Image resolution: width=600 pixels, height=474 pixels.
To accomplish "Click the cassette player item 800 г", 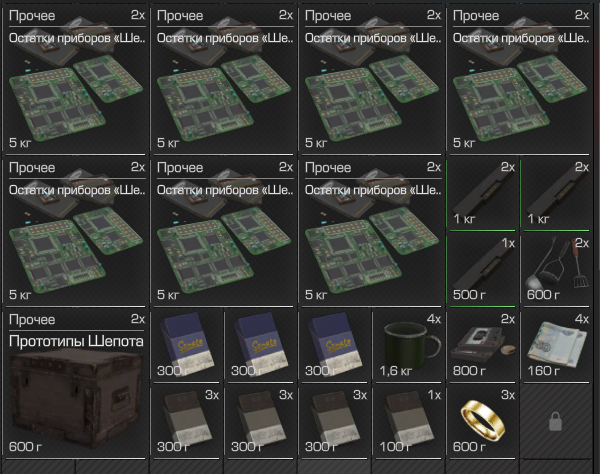I will [x=482, y=346].
